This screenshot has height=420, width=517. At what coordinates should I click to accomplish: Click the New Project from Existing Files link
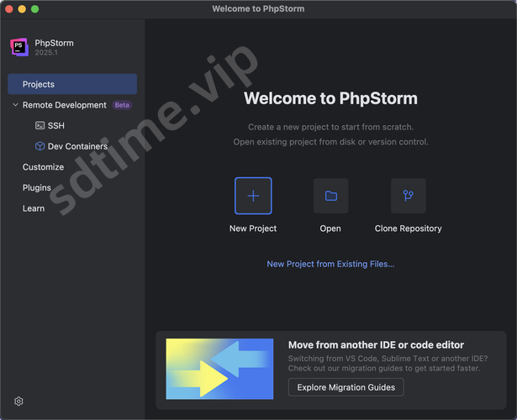pyautogui.click(x=330, y=264)
